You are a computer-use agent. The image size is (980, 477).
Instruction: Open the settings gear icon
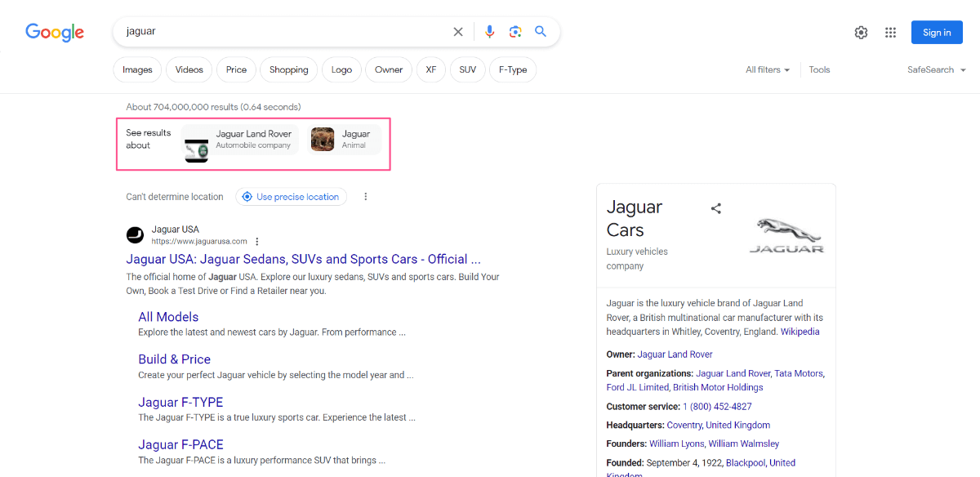pyautogui.click(x=861, y=33)
